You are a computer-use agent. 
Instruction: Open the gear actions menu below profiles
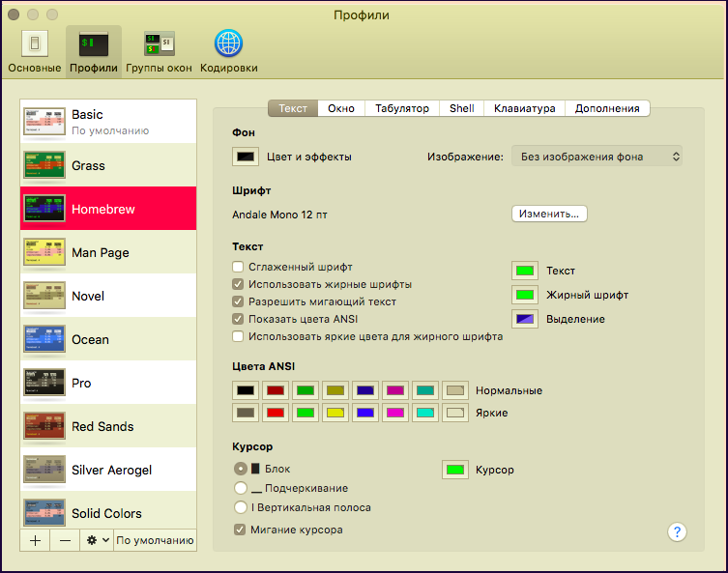[97, 540]
